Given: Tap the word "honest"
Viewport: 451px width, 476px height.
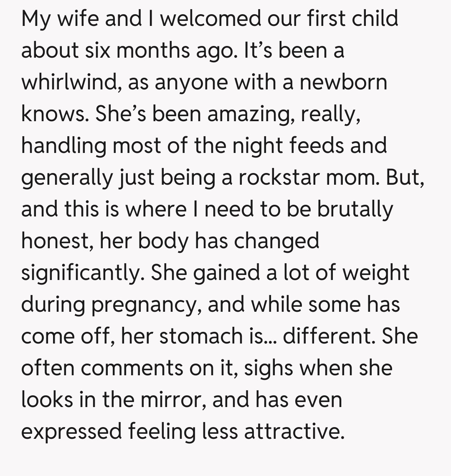Looking at the screenshot, I should click(x=57, y=241).
